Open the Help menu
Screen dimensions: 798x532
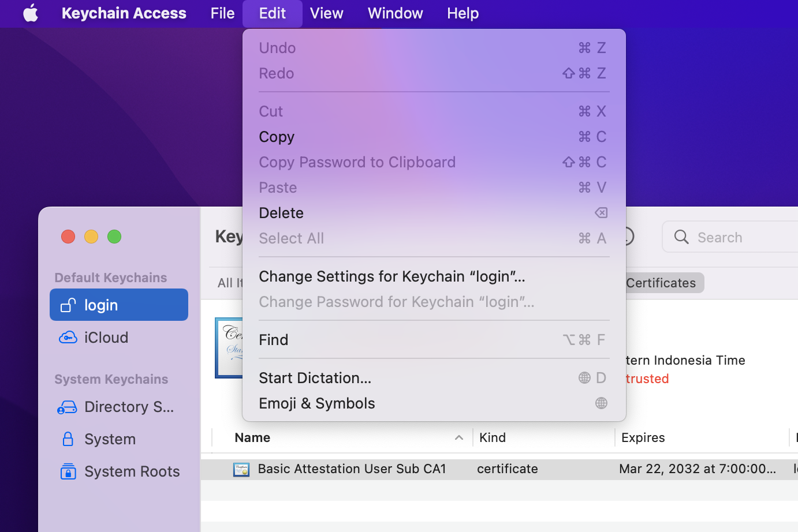pyautogui.click(x=463, y=13)
